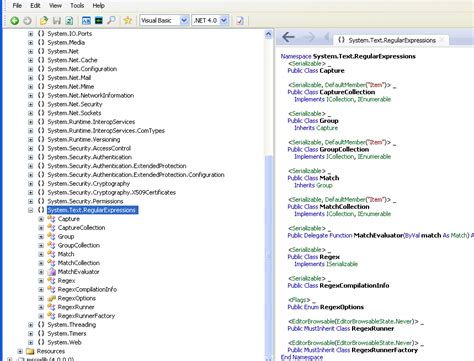Expand the Match class node
The height and width of the screenshot is (361, 474).
(x=41, y=254)
